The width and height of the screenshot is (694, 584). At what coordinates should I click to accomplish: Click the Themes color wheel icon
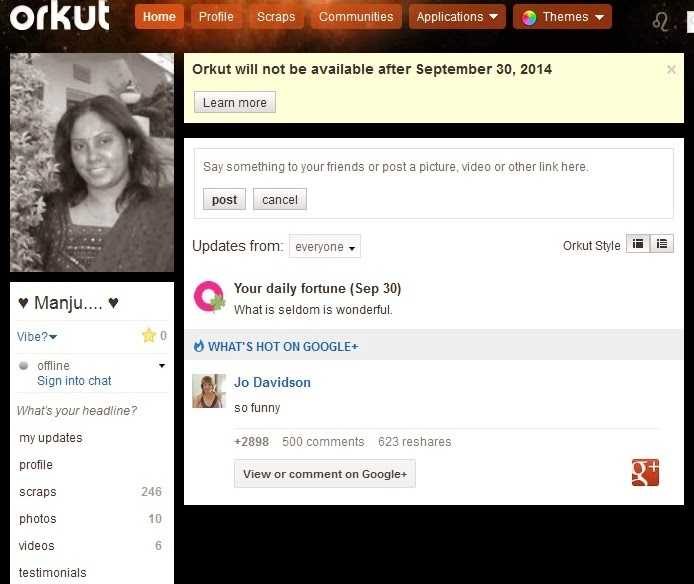(528, 17)
